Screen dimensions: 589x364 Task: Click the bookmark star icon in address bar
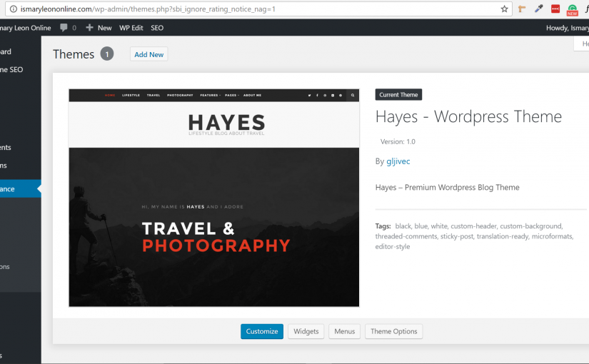(504, 9)
